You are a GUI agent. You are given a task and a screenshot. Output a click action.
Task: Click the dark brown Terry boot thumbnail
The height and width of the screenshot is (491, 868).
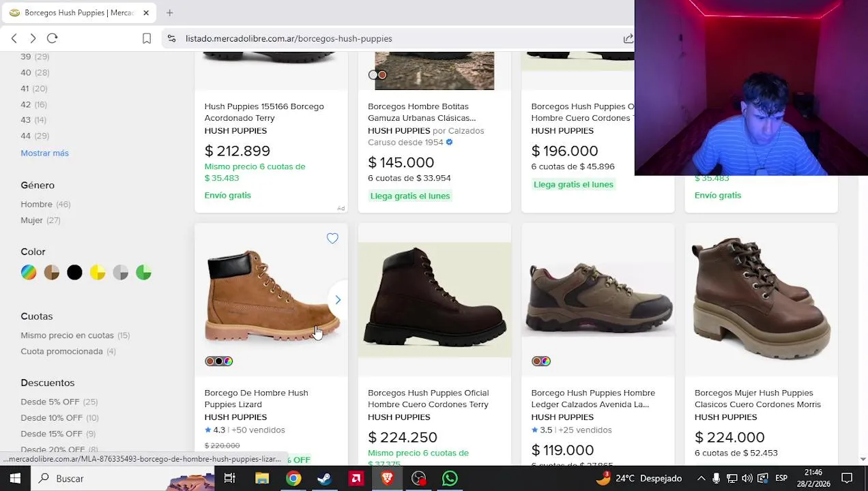(x=435, y=299)
